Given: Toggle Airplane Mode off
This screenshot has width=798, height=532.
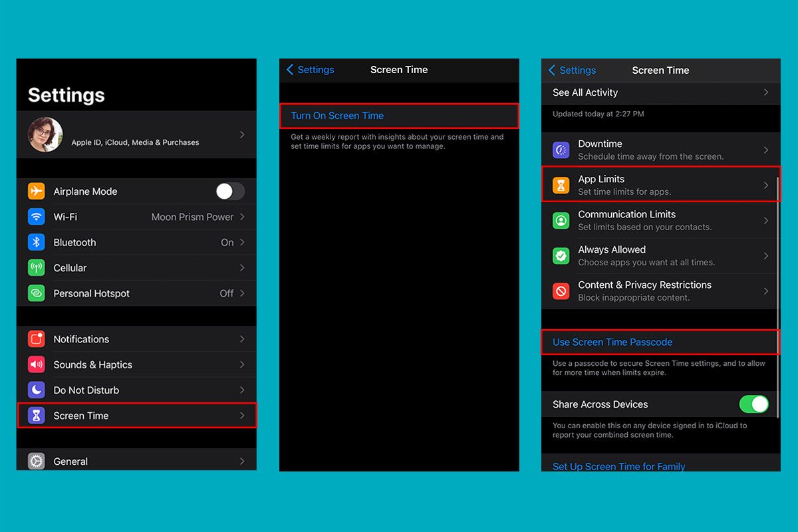Looking at the screenshot, I should (x=229, y=191).
